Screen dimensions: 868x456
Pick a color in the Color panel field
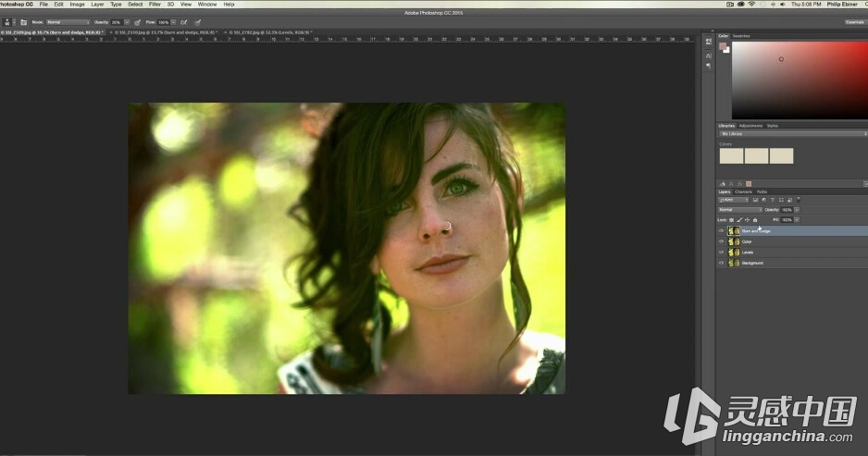tap(800, 80)
